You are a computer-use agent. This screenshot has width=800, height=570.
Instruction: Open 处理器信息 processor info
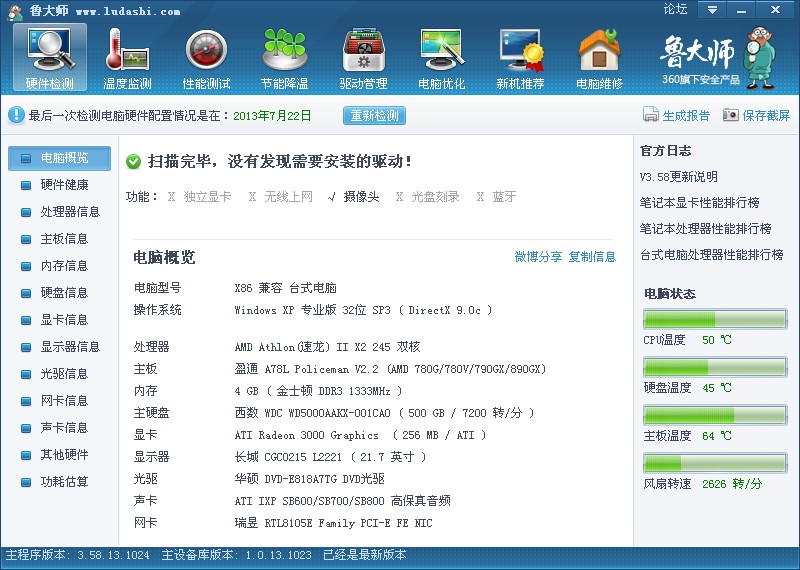coord(59,212)
